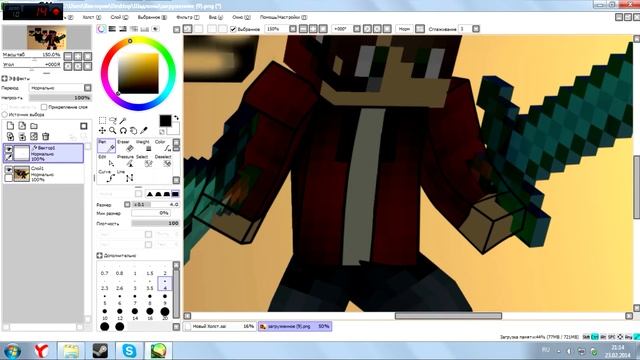Select the flat-edge brush shape

pos(176,194)
